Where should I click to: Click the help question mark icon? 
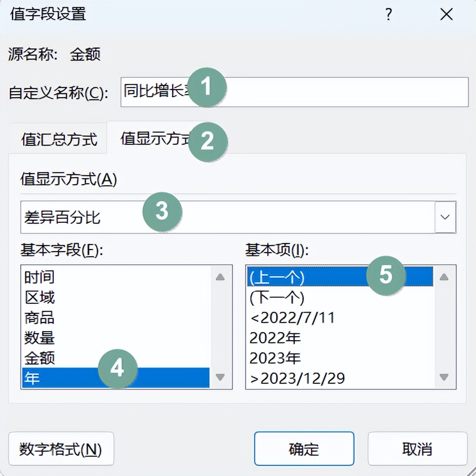388,15
